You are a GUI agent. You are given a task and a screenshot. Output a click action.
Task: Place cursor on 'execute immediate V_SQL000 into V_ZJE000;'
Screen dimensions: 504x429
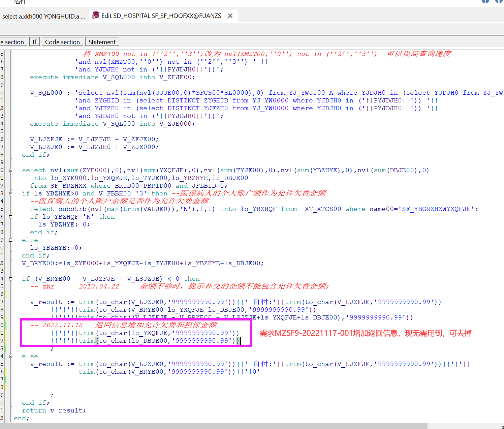112,124
